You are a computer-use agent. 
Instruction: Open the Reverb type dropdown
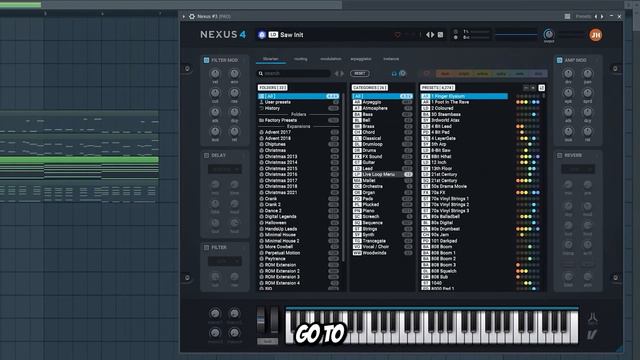click(578, 169)
